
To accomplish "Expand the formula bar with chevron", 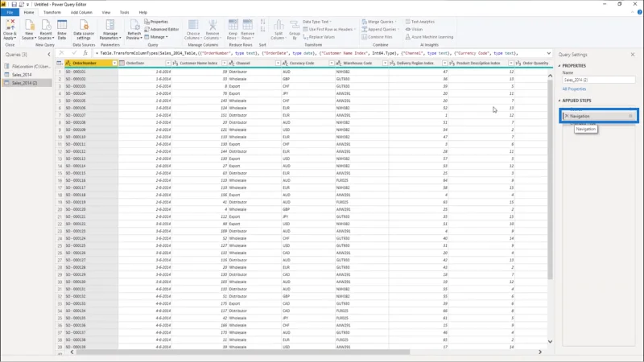I will coord(549,53).
